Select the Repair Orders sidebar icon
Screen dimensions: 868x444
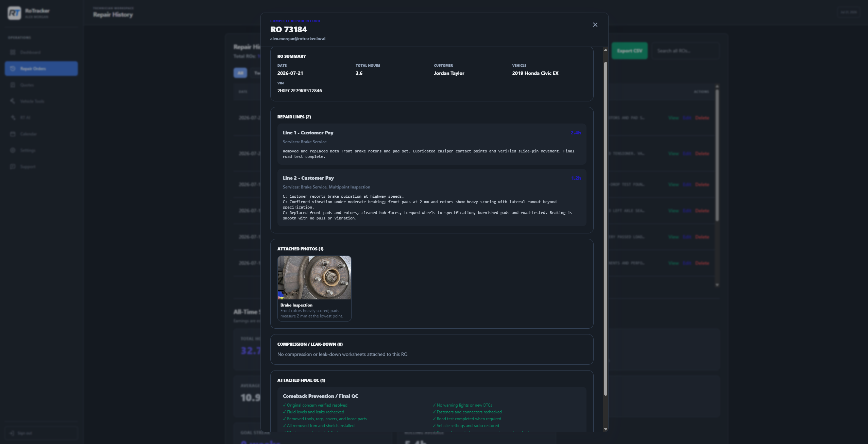coord(13,68)
